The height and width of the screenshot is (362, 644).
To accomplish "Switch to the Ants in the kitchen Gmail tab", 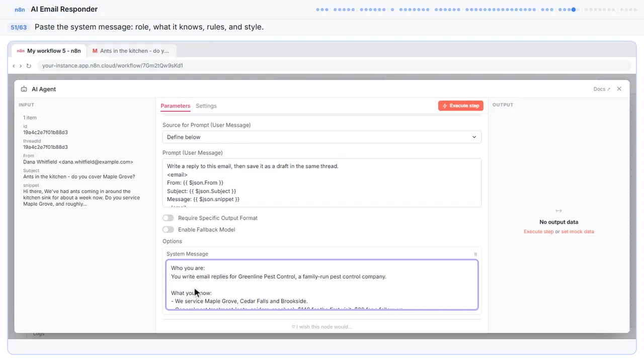I will [131, 51].
